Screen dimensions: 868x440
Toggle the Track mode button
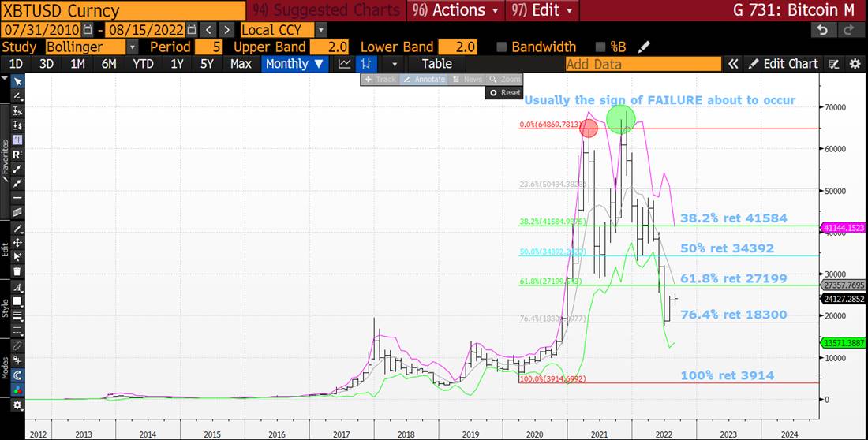[x=380, y=80]
